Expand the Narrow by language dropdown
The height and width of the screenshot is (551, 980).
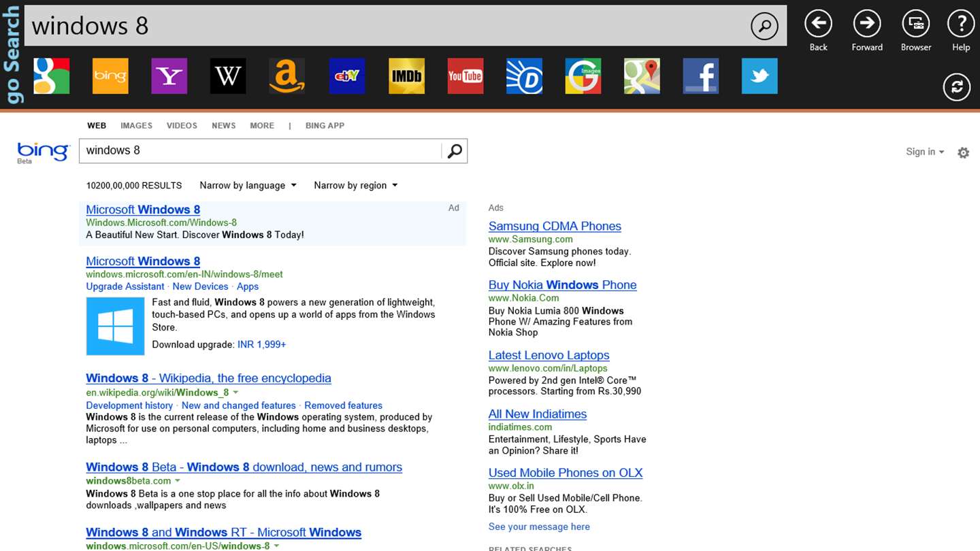click(x=248, y=185)
